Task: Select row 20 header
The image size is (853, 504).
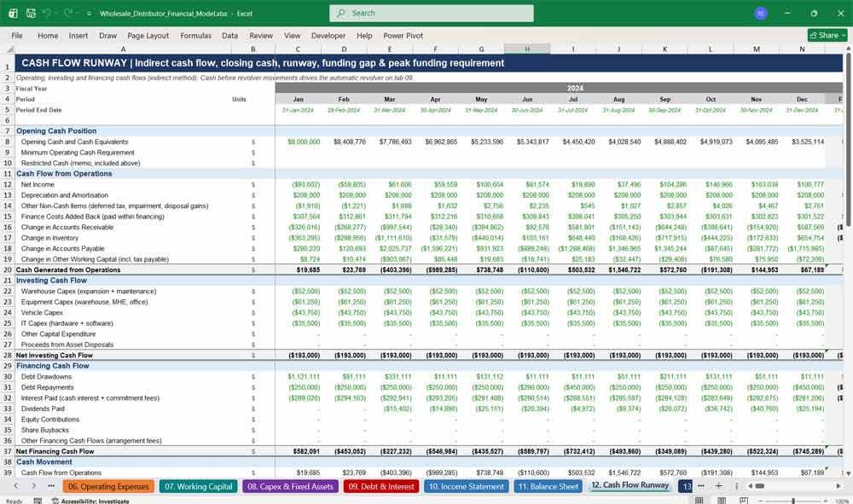Action: click(x=8, y=269)
